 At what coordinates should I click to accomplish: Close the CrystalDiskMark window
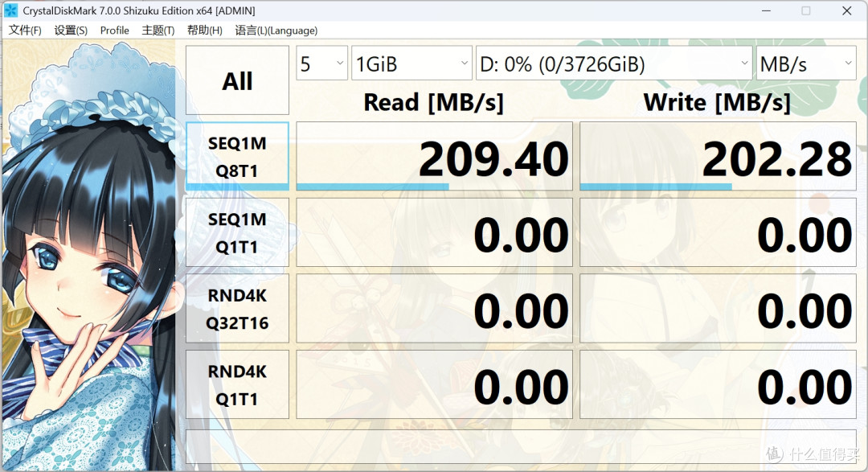[847, 10]
